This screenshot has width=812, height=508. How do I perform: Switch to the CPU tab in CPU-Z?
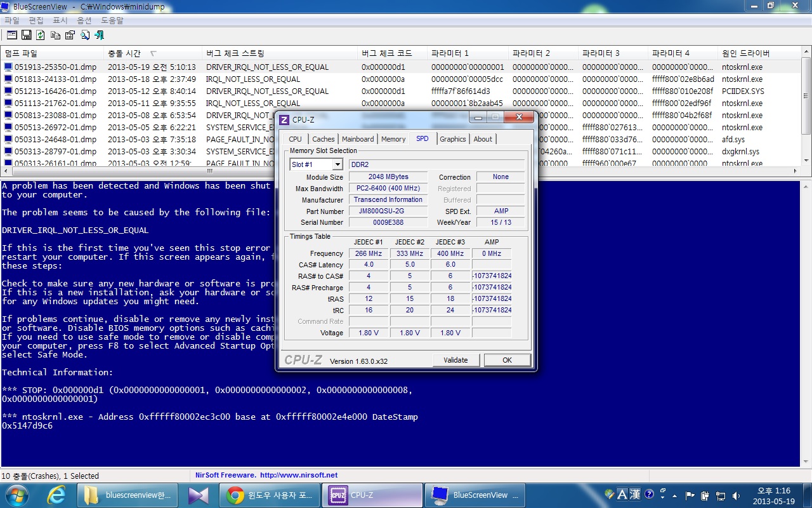point(295,139)
